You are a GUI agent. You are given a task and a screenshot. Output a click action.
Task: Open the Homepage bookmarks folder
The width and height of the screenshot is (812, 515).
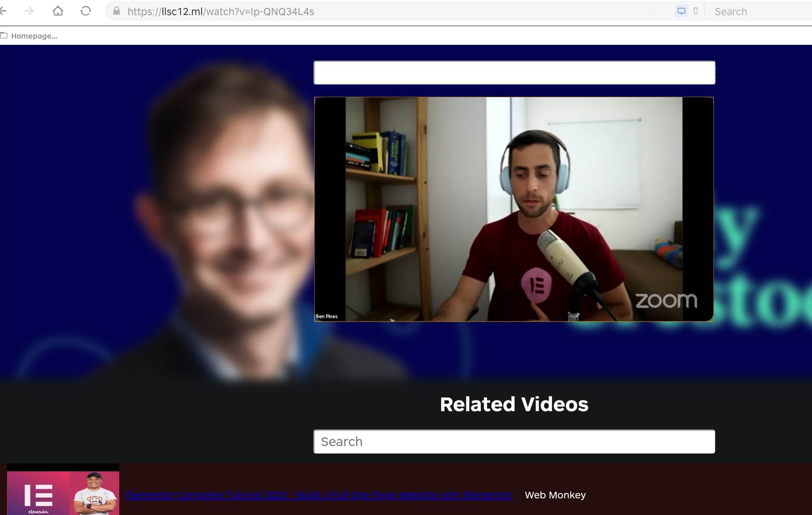pyautogui.click(x=29, y=36)
